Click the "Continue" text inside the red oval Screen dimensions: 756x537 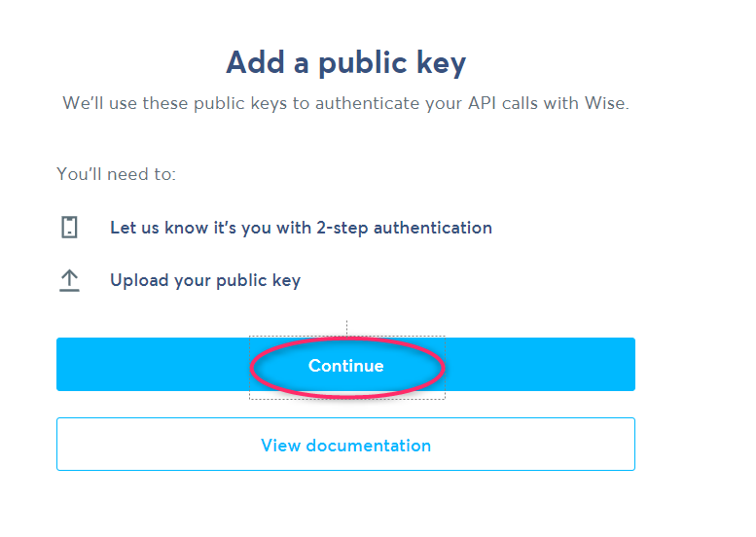click(346, 366)
